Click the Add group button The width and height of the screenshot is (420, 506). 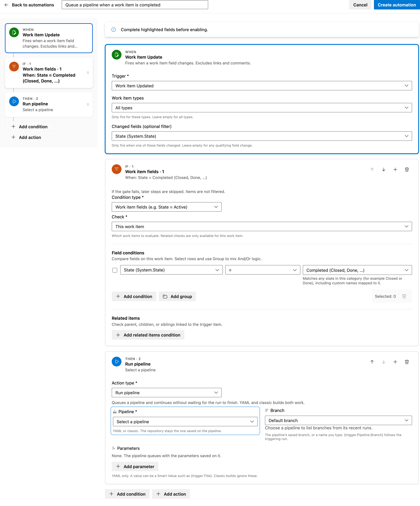[x=177, y=296]
